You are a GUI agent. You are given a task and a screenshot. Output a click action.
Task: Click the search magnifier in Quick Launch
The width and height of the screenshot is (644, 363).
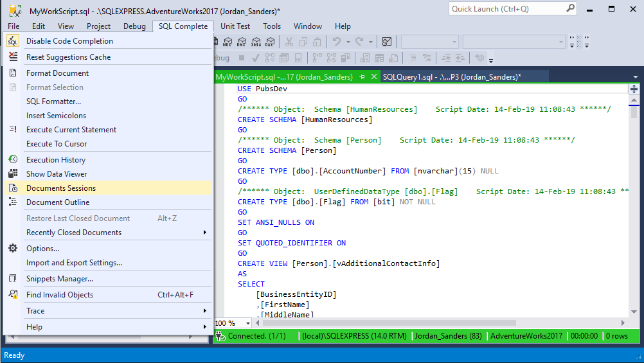(x=570, y=8)
